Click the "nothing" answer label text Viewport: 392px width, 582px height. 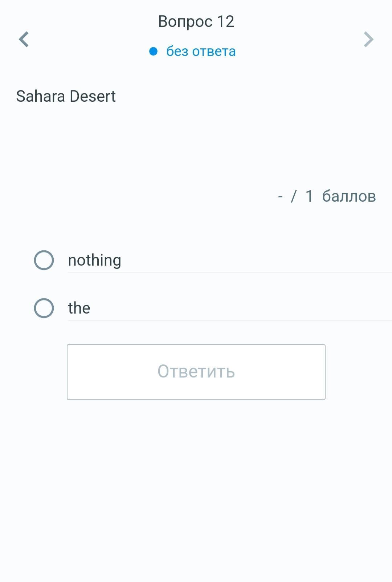94,260
